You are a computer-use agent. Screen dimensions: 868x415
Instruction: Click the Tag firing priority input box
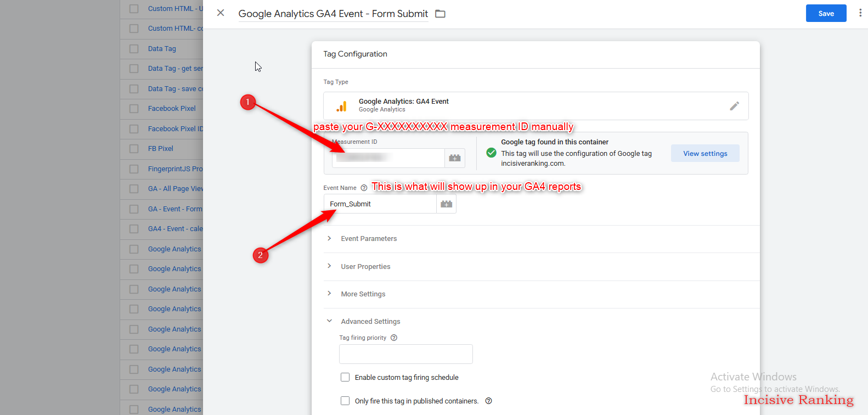(406, 354)
